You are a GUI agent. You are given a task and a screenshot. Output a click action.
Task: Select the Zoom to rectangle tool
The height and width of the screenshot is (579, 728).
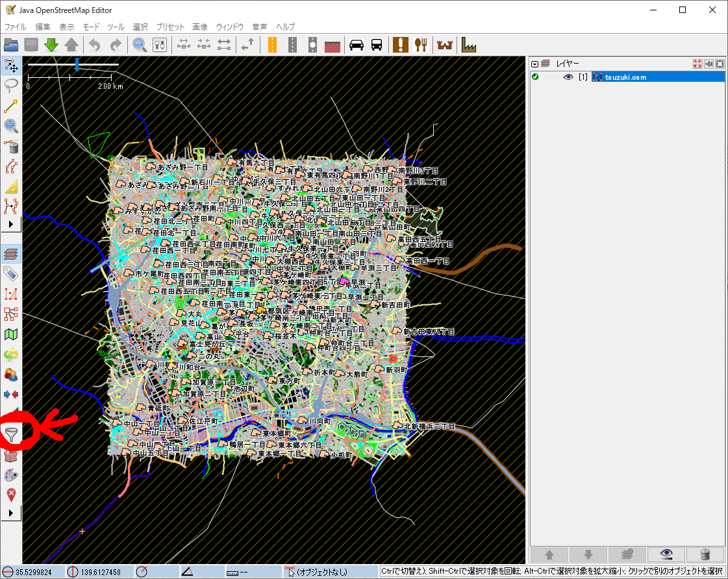click(x=11, y=126)
